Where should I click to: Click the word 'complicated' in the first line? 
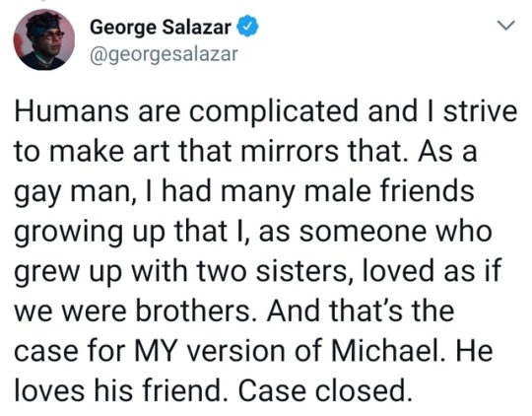point(273,112)
